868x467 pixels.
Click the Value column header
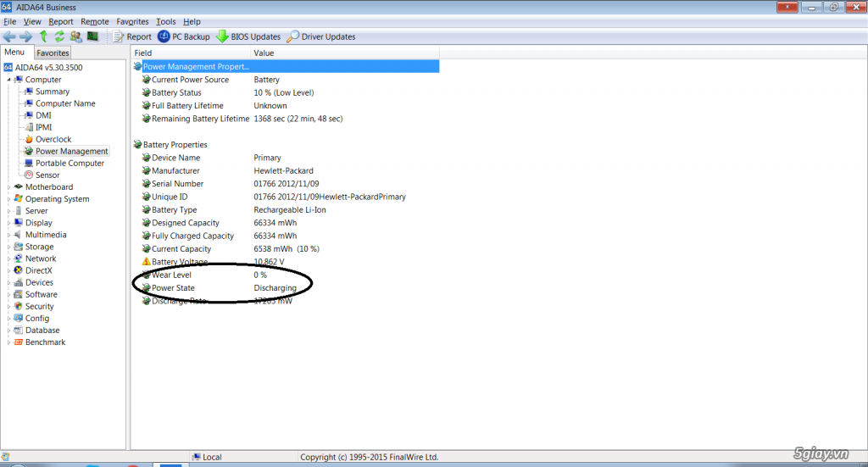[264, 53]
